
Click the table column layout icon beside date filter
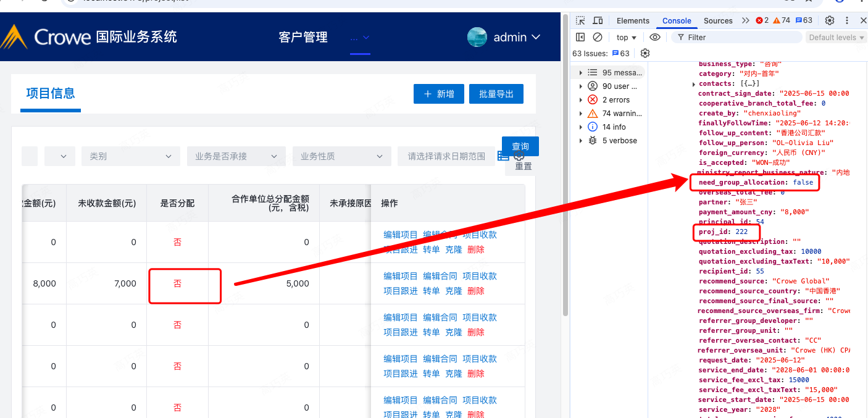(x=503, y=156)
